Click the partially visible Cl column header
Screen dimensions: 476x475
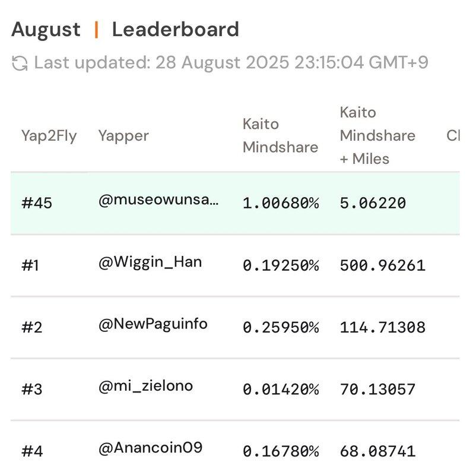(x=453, y=136)
